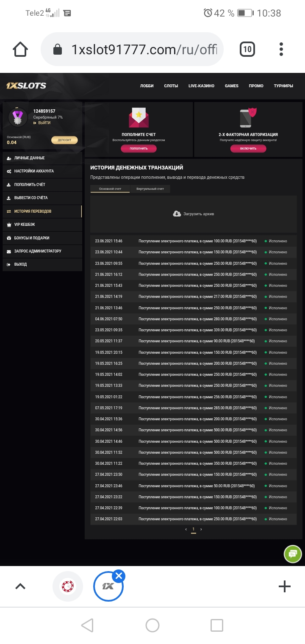305x644 pixels.
Task: Click the gift icon for БОНУСЫ И ПОДАРКИ
Action: coord(9,238)
